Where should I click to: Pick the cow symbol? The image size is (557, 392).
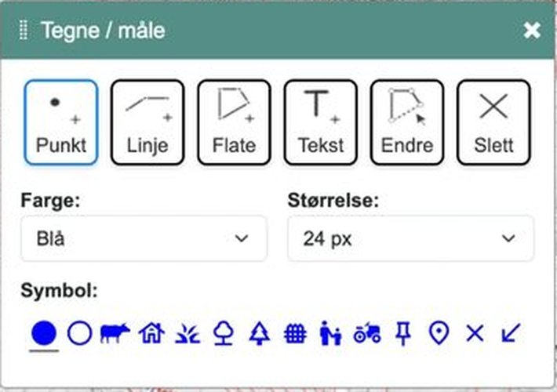[115, 333]
